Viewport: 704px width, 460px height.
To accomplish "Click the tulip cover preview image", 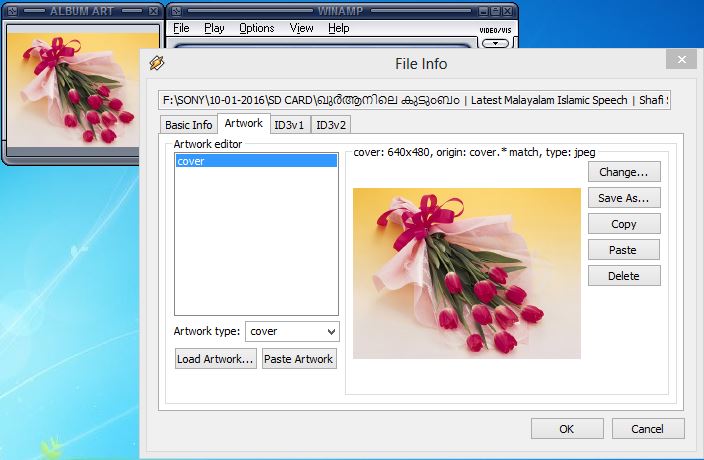I will (x=467, y=273).
